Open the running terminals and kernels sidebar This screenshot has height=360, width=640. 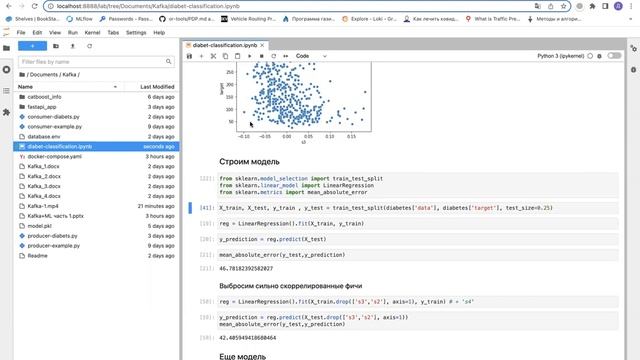pos(6,69)
